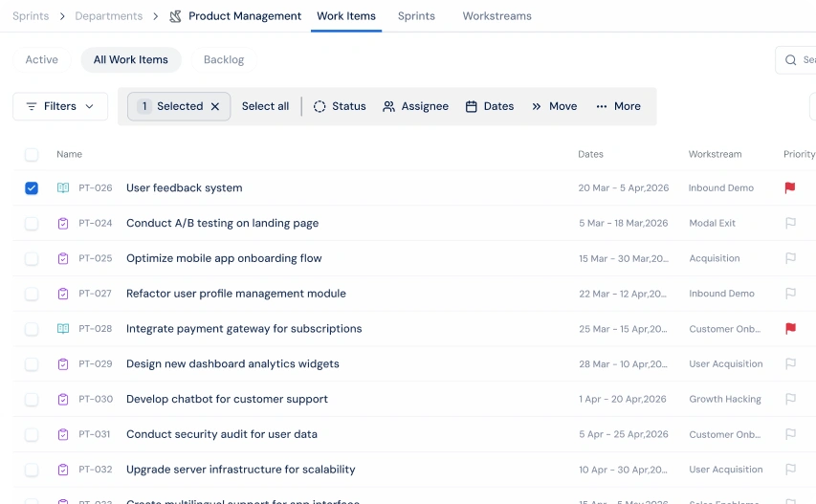Click the task type icon for PT-031
This screenshot has height=504, width=816.
[x=63, y=434]
